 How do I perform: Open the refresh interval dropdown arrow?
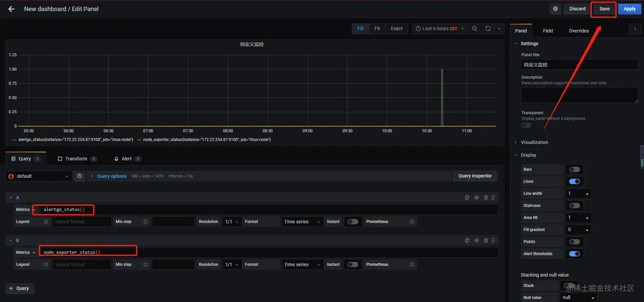[499, 28]
